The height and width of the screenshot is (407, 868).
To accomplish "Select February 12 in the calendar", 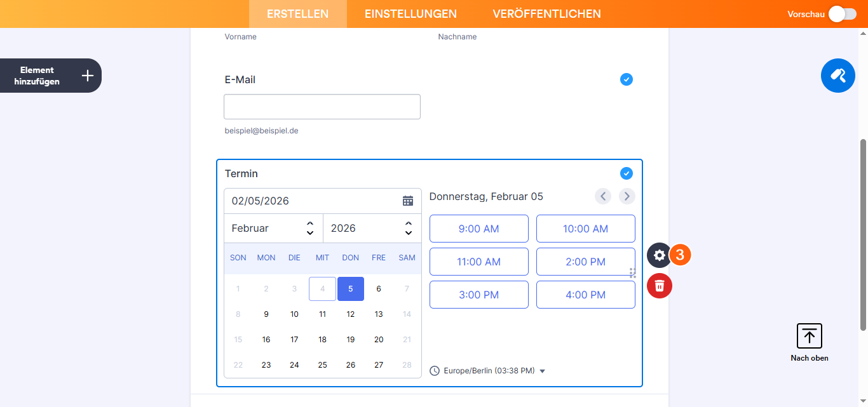I will [350, 314].
